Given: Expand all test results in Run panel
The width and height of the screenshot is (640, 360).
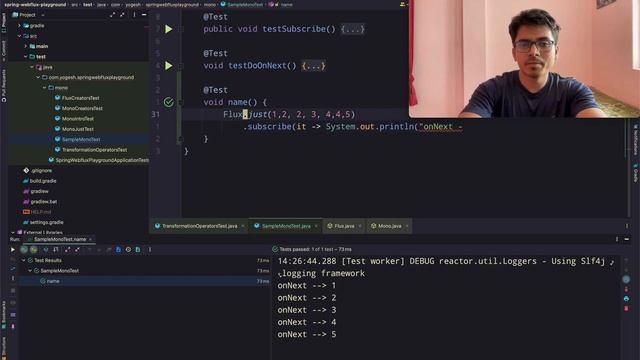Looking at the screenshot, I should pyautogui.click(x=67, y=249).
